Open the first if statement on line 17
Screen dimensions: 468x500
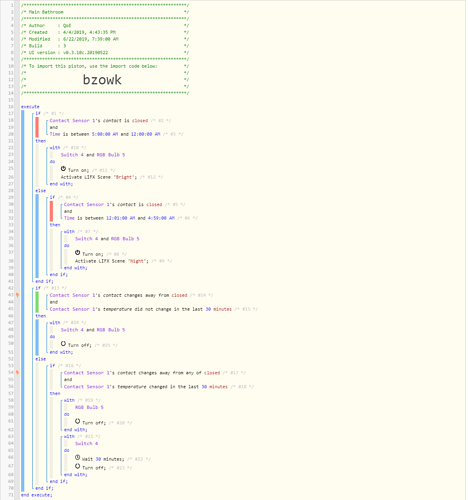click(38, 113)
